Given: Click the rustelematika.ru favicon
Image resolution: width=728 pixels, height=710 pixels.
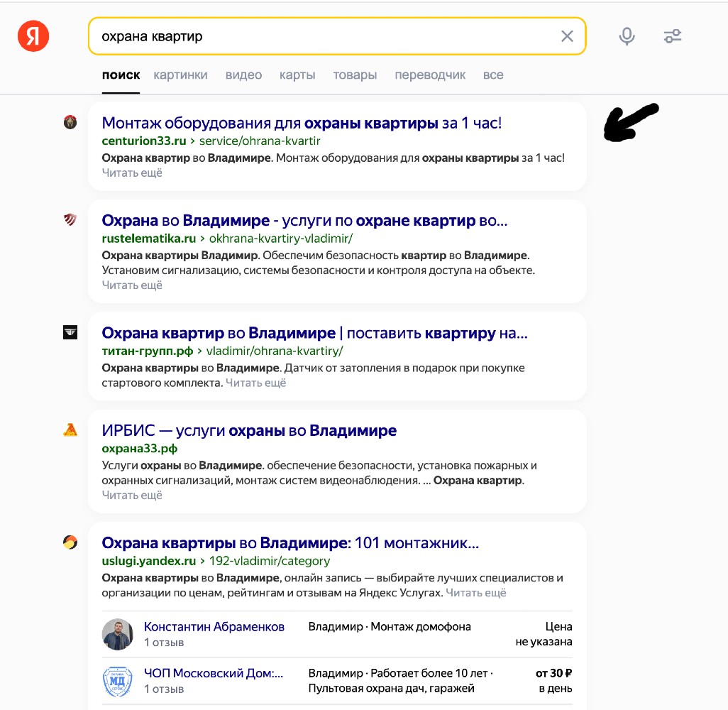Looking at the screenshot, I should [70, 219].
